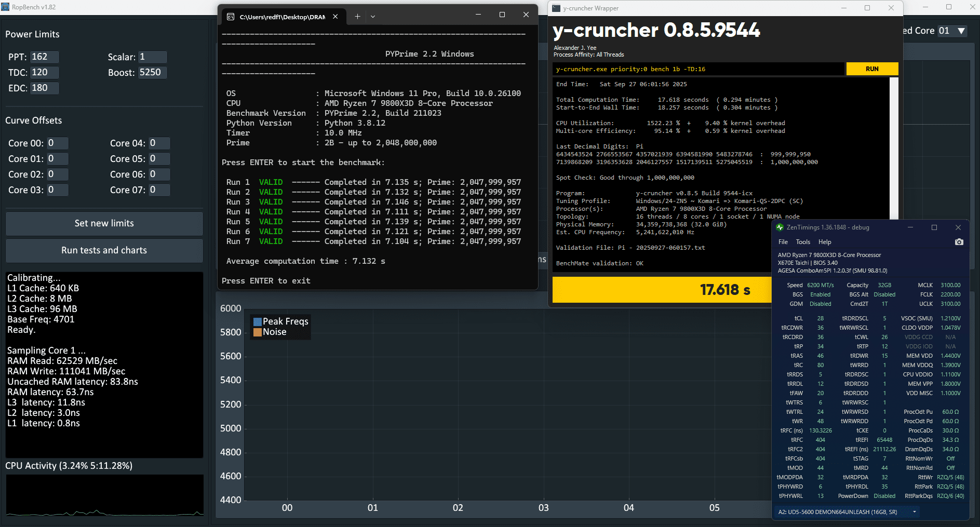Click 'L3 Cache: 96 MB' log line
Image resolution: width=980 pixels, height=527 pixels.
click(42, 309)
